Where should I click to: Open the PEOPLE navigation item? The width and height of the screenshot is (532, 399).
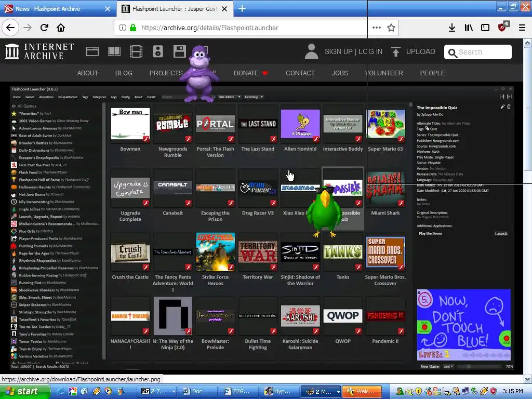[433, 73]
